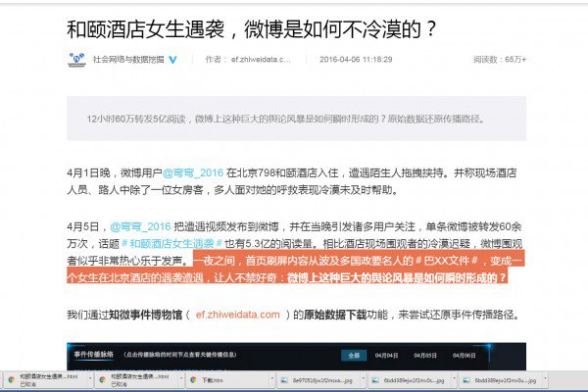Open the #和颐酒店女生遇袭# hashtag link
Screen dimensions: 588x392
[x=172, y=243]
